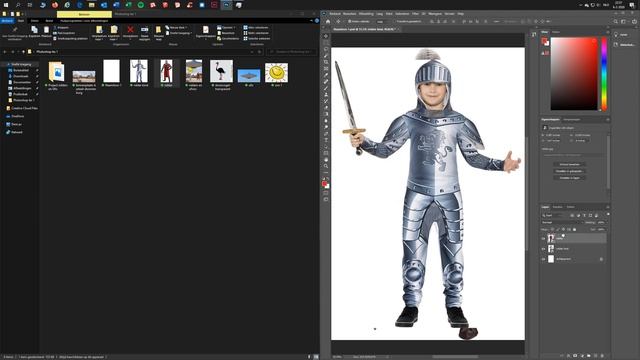The height and width of the screenshot is (360, 640).
Task: Switch to the Aanpassingen tab
Action: pyautogui.click(x=571, y=120)
